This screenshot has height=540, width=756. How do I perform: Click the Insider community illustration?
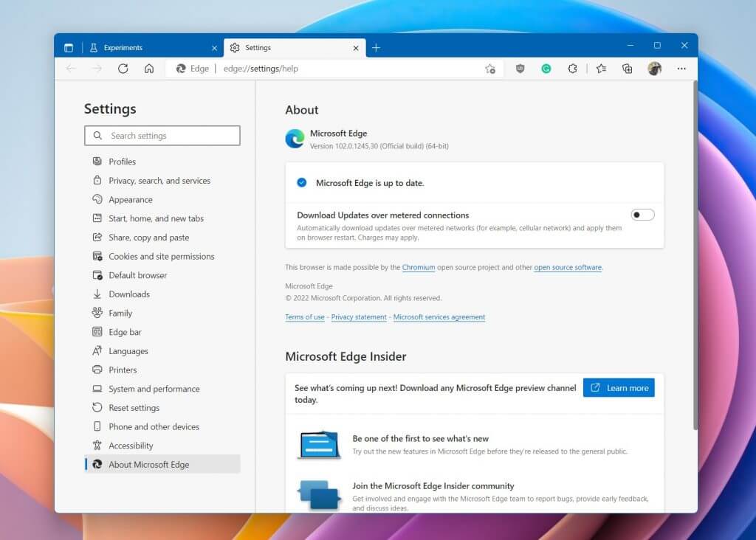(319, 494)
